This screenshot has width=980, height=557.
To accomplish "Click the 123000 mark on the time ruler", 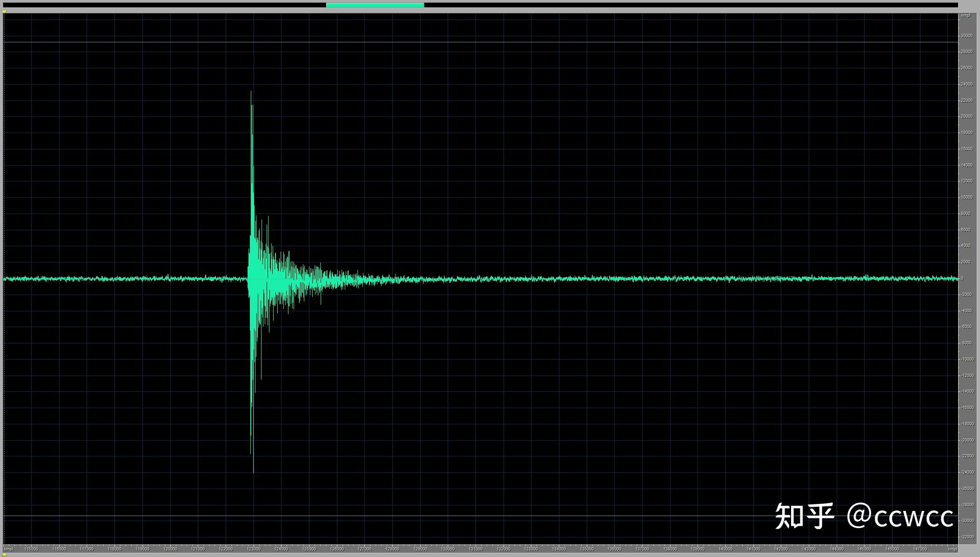I will click(254, 549).
